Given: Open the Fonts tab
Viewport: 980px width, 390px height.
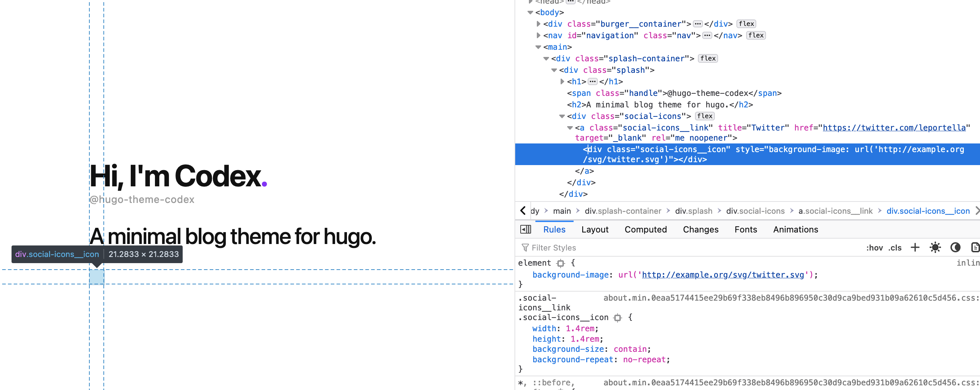Looking at the screenshot, I should 746,229.
